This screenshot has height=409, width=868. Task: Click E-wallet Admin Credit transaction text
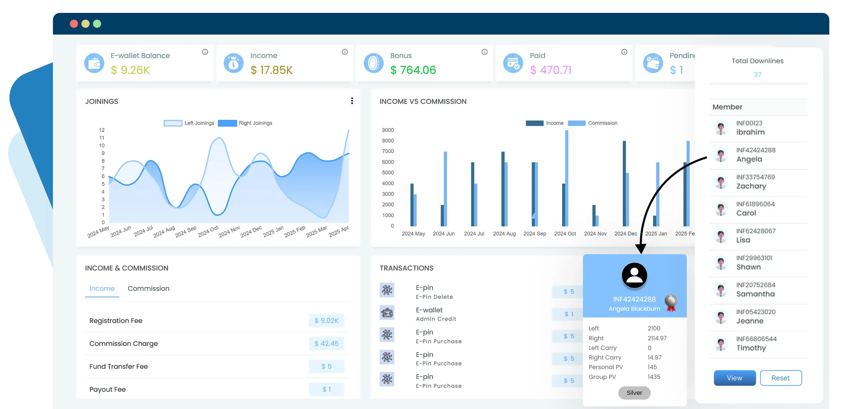tap(436, 314)
